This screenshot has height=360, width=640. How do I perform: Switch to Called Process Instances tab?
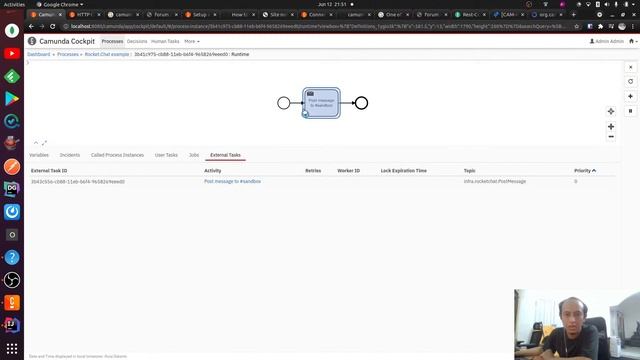click(117, 155)
